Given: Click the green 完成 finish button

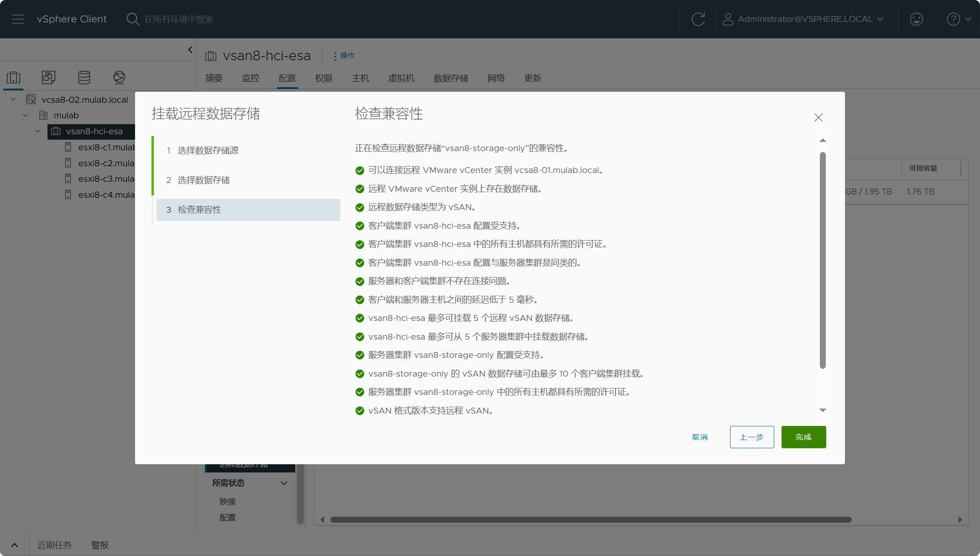Looking at the screenshot, I should coord(803,437).
